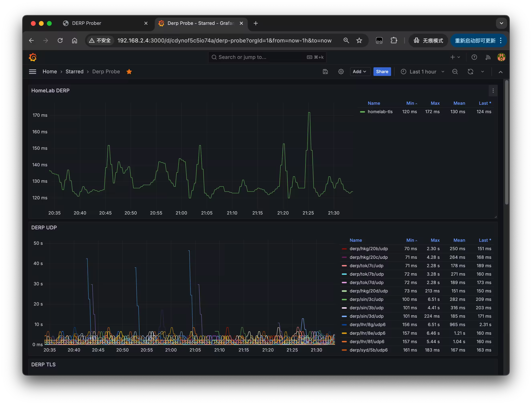
Task: Sort DERP UDP legend by Max
Action: 435,240
